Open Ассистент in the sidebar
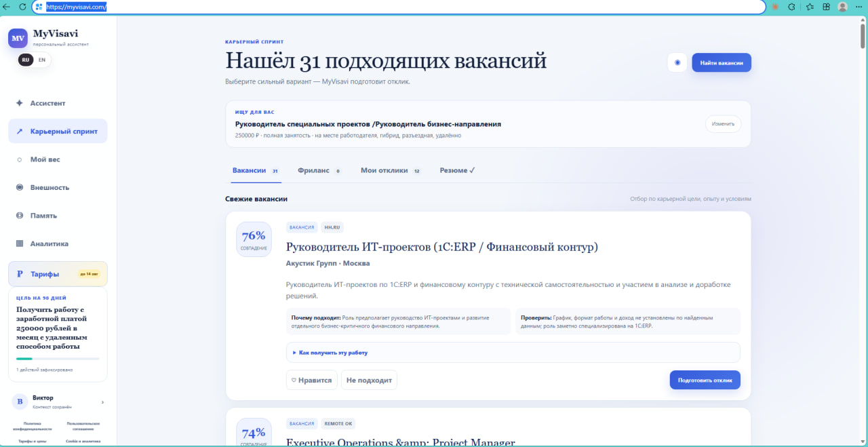The width and height of the screenshot is (868, 447). 58,103
